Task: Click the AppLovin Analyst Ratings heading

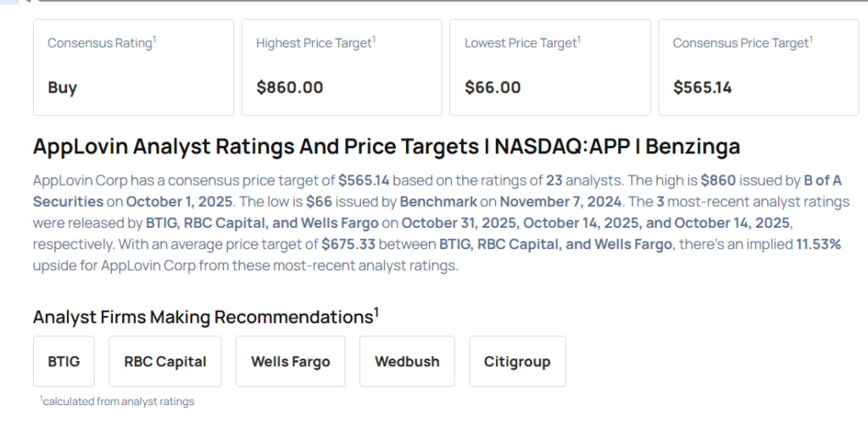Action: (387, 147)
